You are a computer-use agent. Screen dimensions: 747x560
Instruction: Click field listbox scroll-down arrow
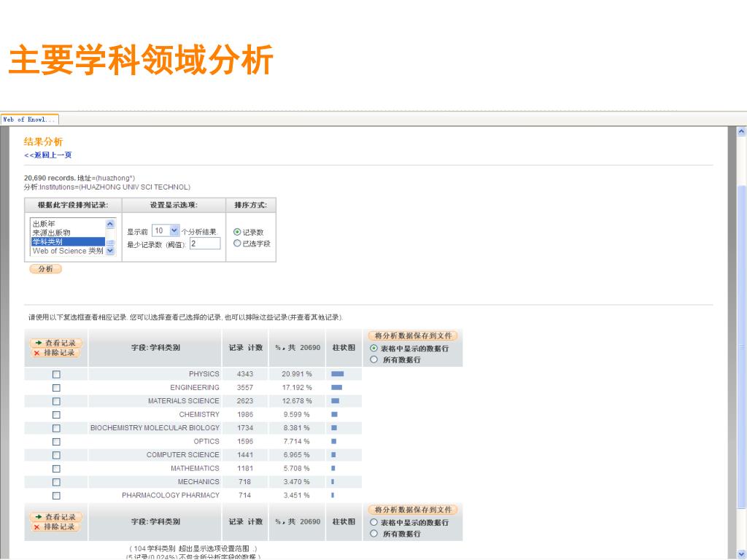[110, 251]
